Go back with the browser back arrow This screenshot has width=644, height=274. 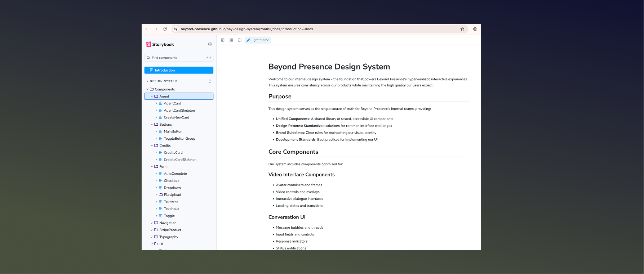[x=147, y=29]
